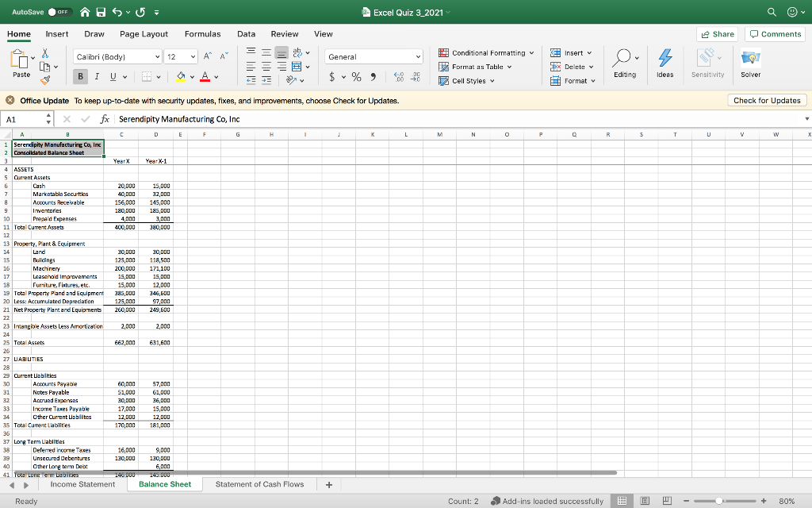
Task: Click the Name Box showing A1
Action: (23, 119)
